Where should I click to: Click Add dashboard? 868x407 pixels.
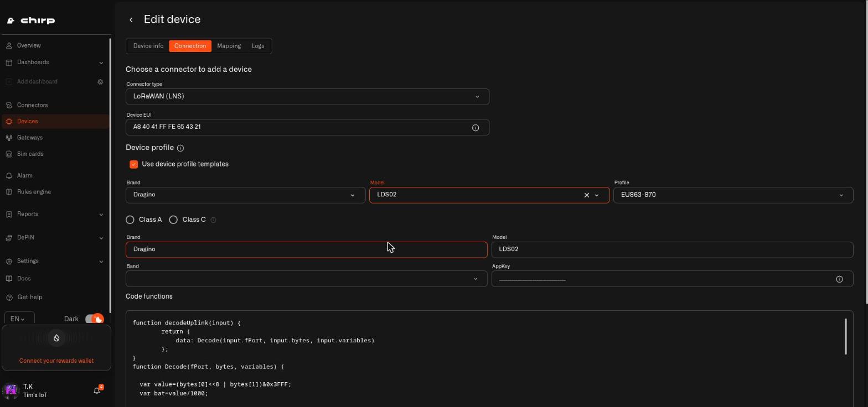pos(37,82)
